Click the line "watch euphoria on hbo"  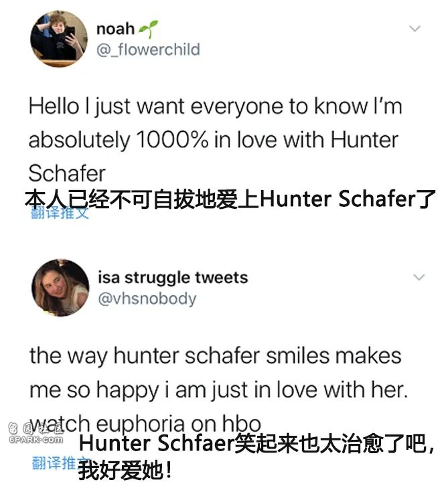145,423
